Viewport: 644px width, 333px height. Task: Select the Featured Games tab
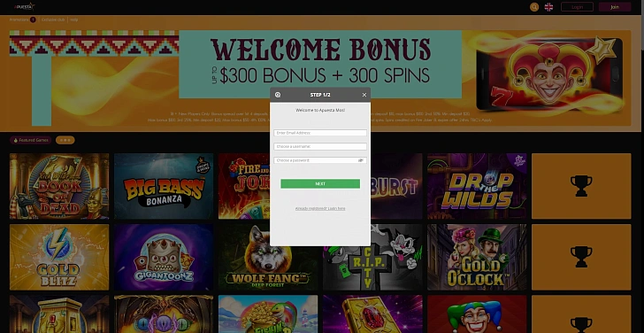[31, 140]
